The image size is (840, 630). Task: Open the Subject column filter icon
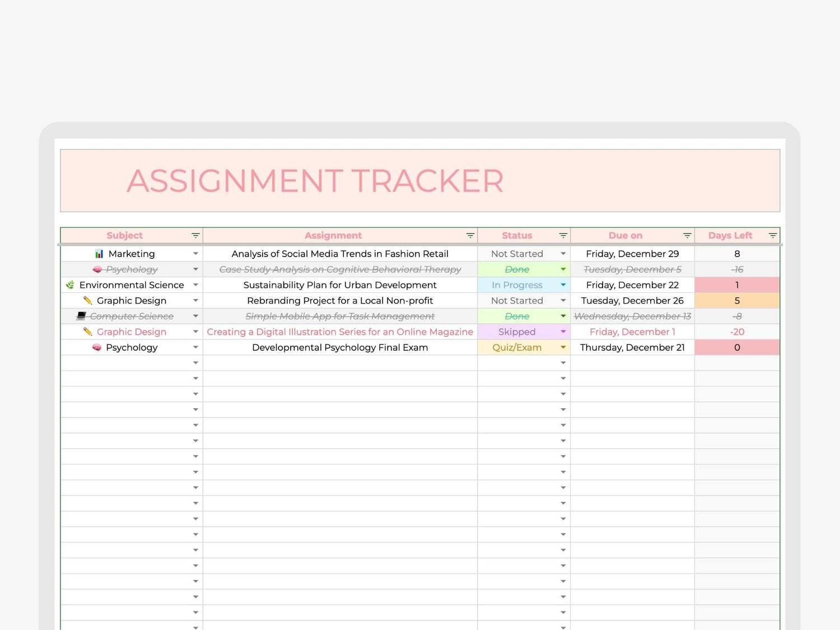click(x=195, y=236)
